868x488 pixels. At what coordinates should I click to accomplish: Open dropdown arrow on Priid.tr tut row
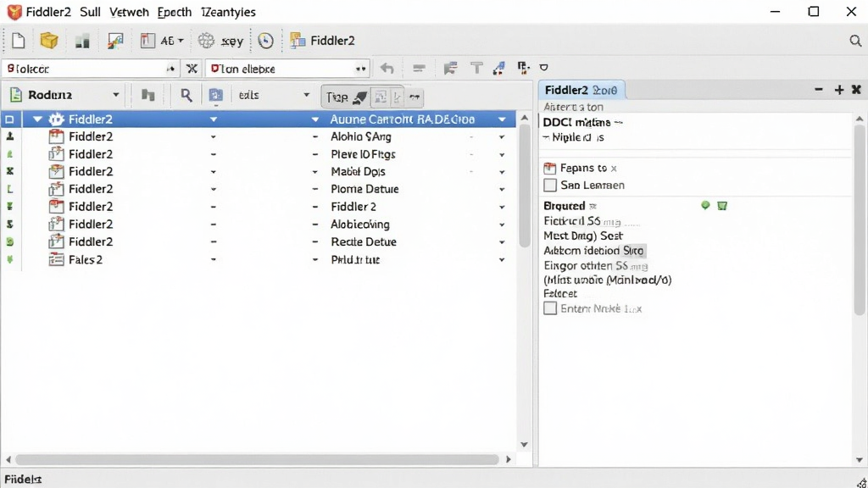502,259
